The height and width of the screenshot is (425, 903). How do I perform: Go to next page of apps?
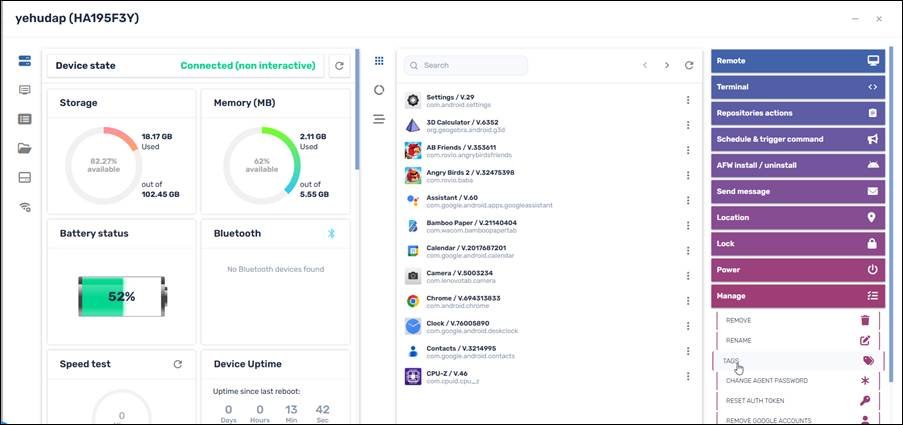667,66
